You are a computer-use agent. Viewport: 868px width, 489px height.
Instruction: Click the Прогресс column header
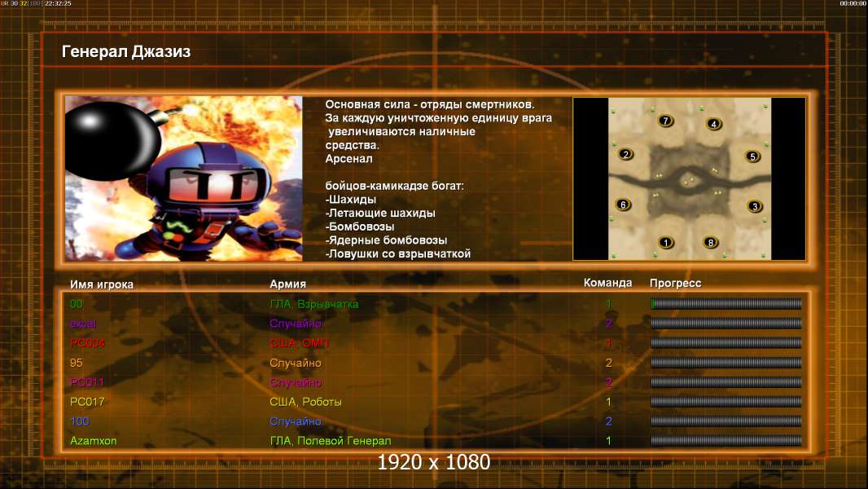(x=675, y=283)
